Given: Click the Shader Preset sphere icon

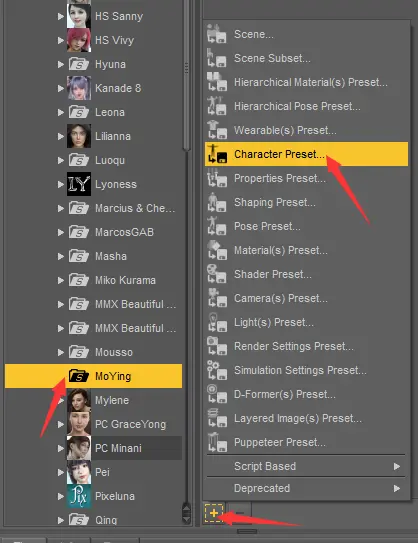Looking at the screenshot, I should click(x=216, y=274).
